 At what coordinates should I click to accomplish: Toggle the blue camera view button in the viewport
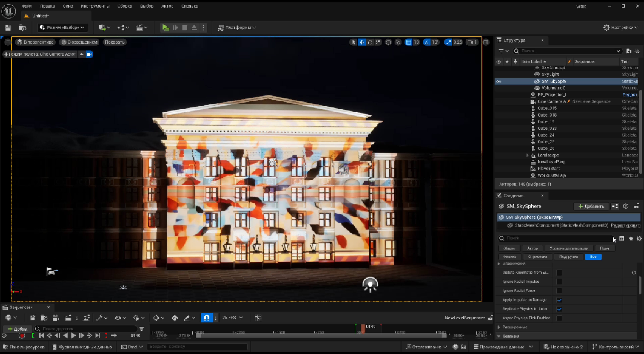point(89,54)
